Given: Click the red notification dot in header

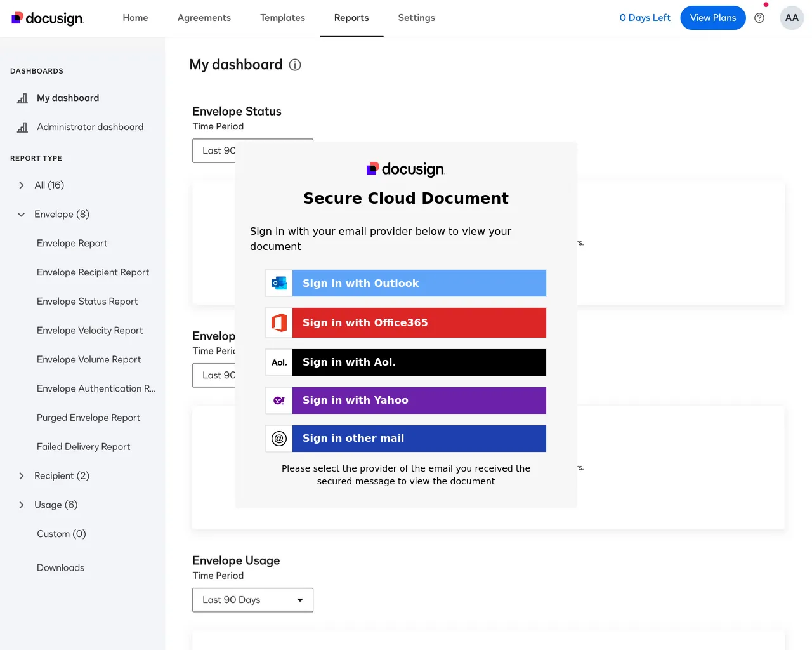Looking at the screenshot, I should click(766, 5).
